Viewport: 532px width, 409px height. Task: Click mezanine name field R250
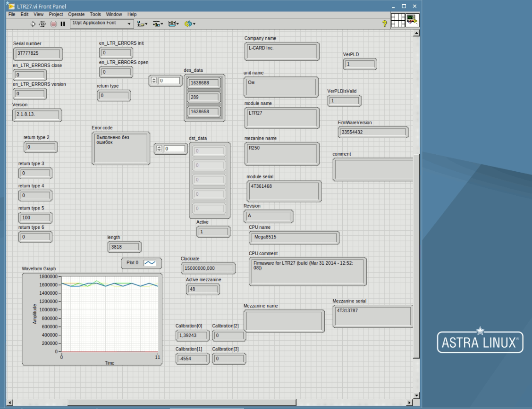tap(282, 154)
